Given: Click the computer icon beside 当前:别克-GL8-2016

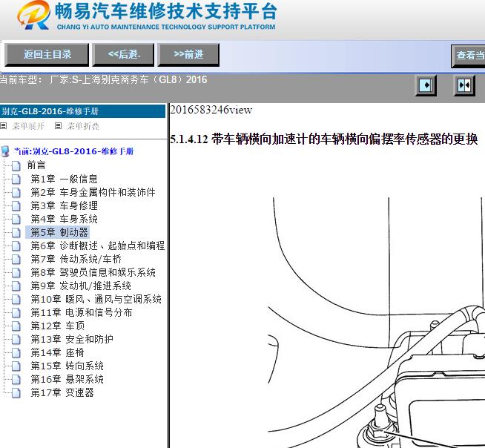Looking at the screenshot, I should tap(5, 151).
